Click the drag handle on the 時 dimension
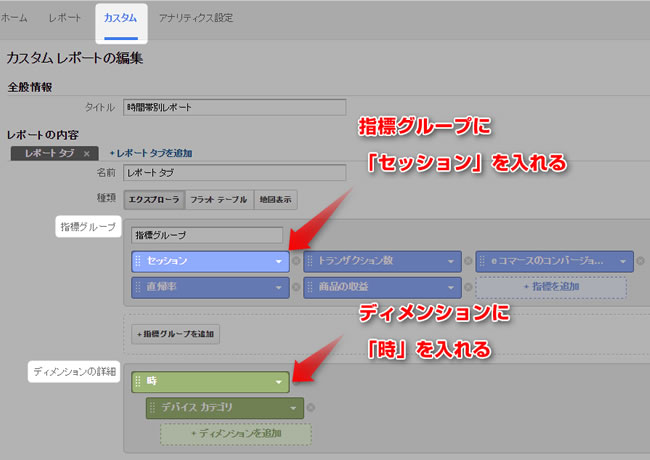This screenshot has width=650, height=460. (x=138, y=382)
